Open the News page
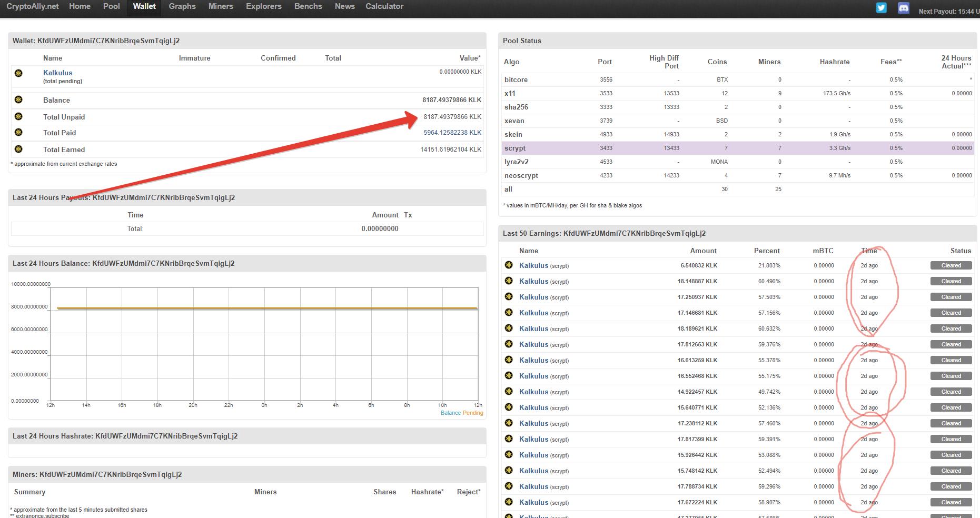The height and width of the screenshot is (518, 980). (345, 6)
